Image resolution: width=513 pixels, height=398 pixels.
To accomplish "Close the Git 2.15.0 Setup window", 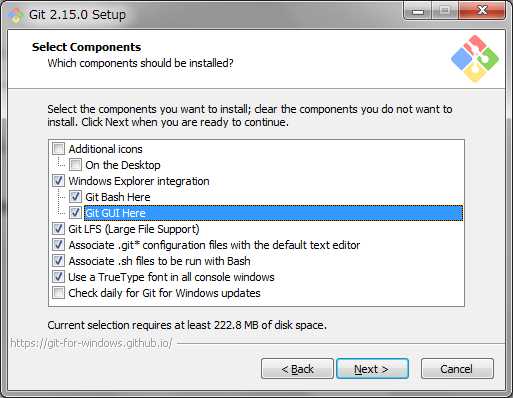I will point(482,11).
